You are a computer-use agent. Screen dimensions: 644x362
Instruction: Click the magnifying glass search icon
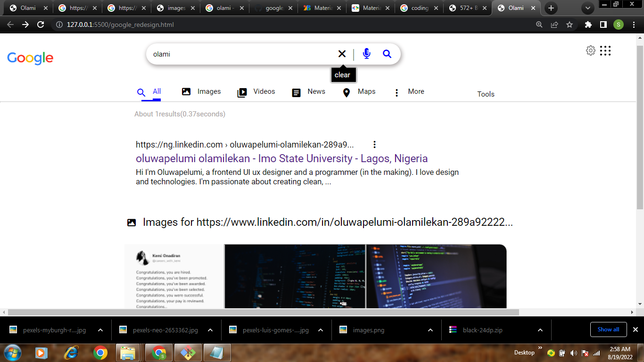(387, 53)
